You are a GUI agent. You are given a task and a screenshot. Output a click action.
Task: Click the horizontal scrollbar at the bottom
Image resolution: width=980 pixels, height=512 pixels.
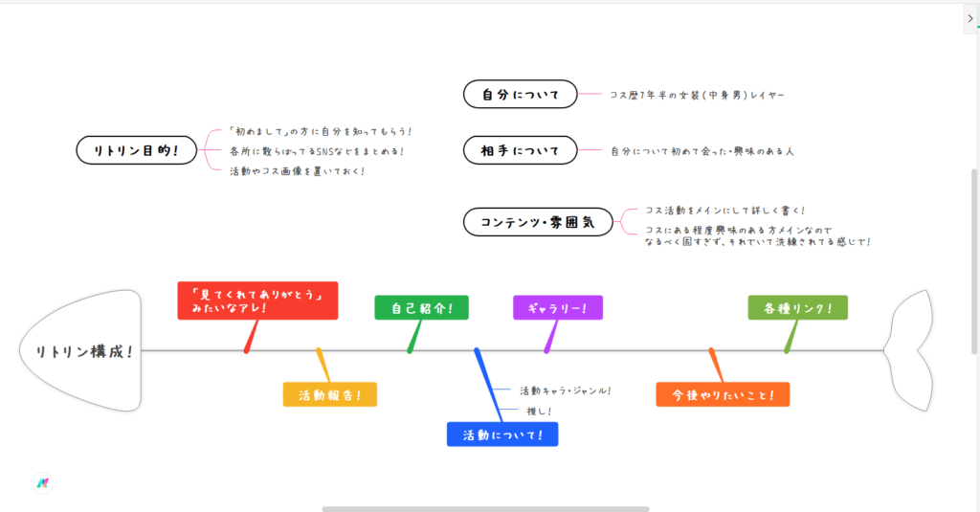point(485,508)
